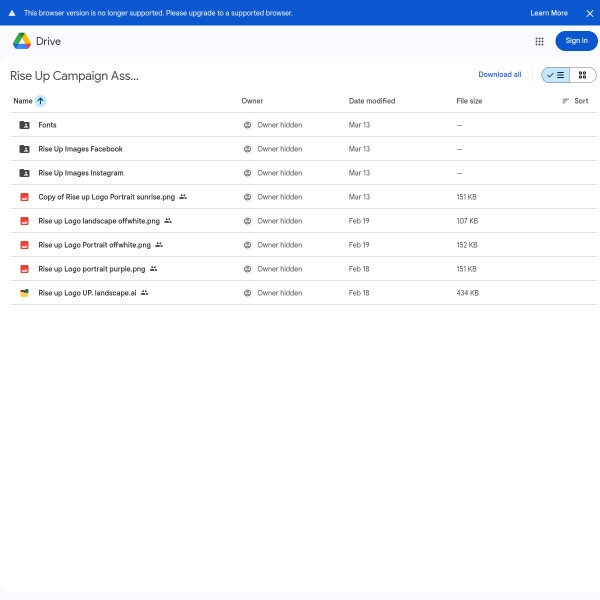Open the Rise Up Images Facebook folder

(80, 149)
